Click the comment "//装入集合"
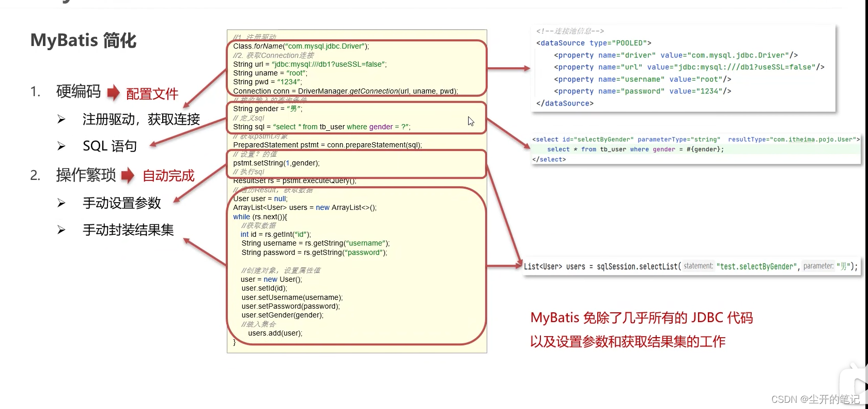 pos(258,324)
